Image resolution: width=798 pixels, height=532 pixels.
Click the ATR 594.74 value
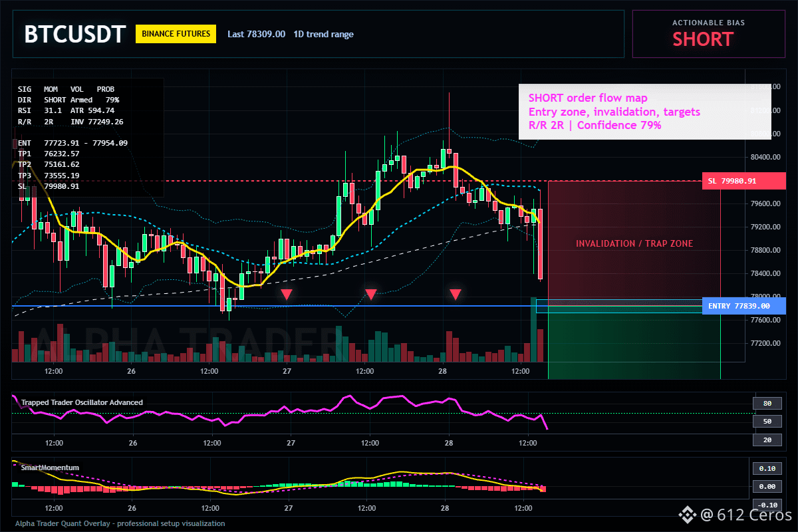(92, 110)
